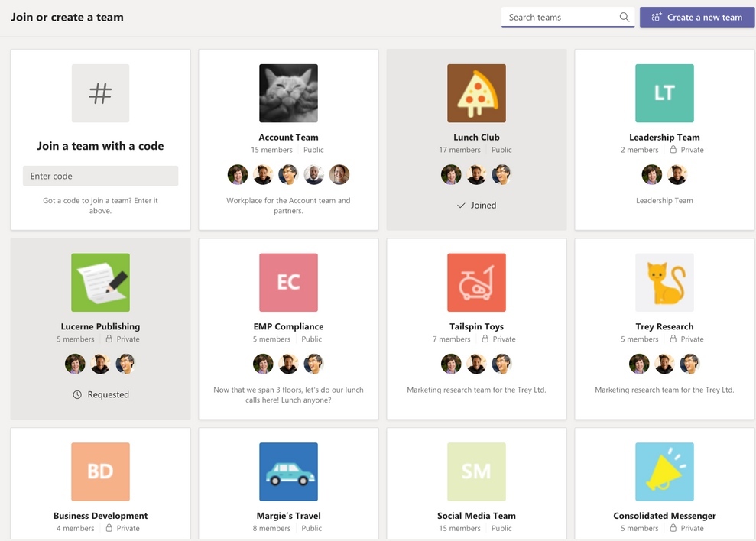756x541 pixels.
Task: Click the first member avatar in Account Team
Action: (x=238, y=174)
